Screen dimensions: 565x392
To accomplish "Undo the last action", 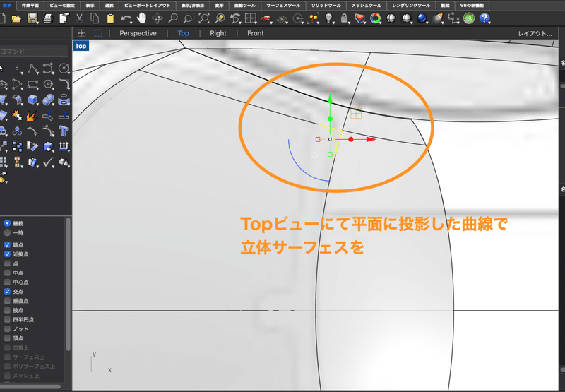I will 126,18.
